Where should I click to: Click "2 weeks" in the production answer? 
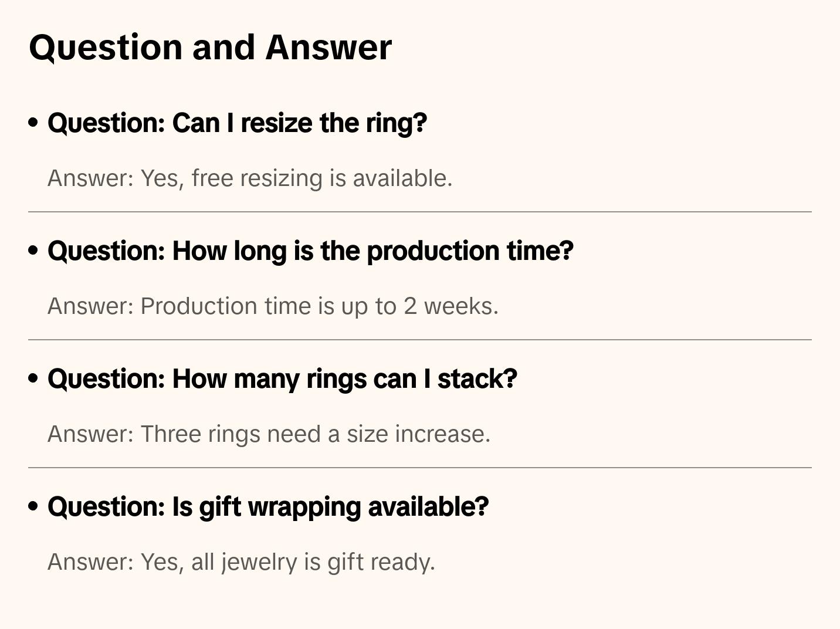point(450,306)
